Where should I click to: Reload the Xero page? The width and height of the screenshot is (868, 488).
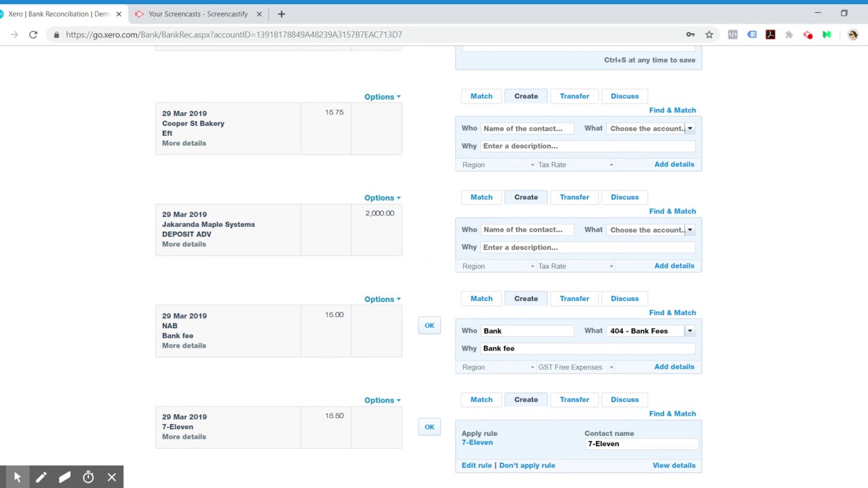(33, 35)
